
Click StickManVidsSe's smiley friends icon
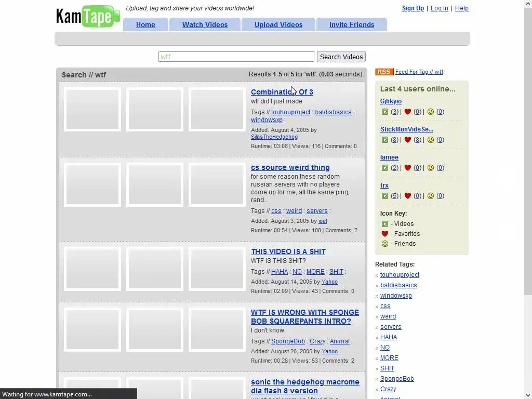[x=431, y=140]
